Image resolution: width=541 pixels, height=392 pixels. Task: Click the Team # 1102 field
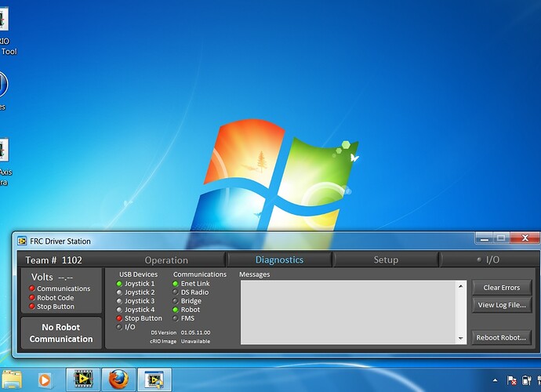pos(54,260)
